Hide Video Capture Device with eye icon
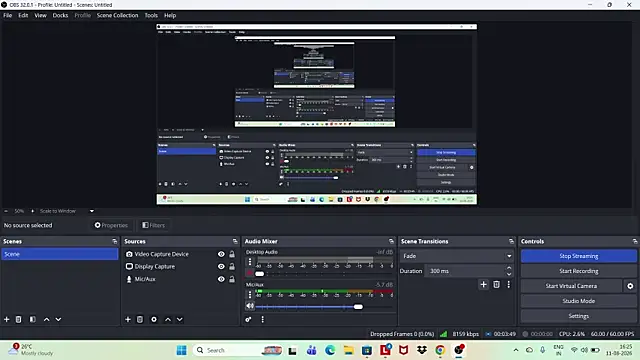Viewport: 640px width, 360px height. coord(221,254)
